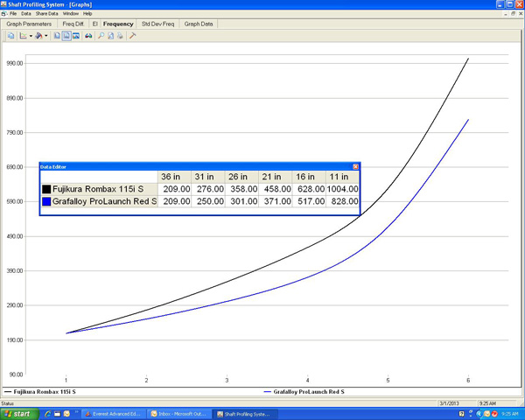Open the Share Data menu
Image resolution: width=525 pixels, height=420 pixels.
47,14
